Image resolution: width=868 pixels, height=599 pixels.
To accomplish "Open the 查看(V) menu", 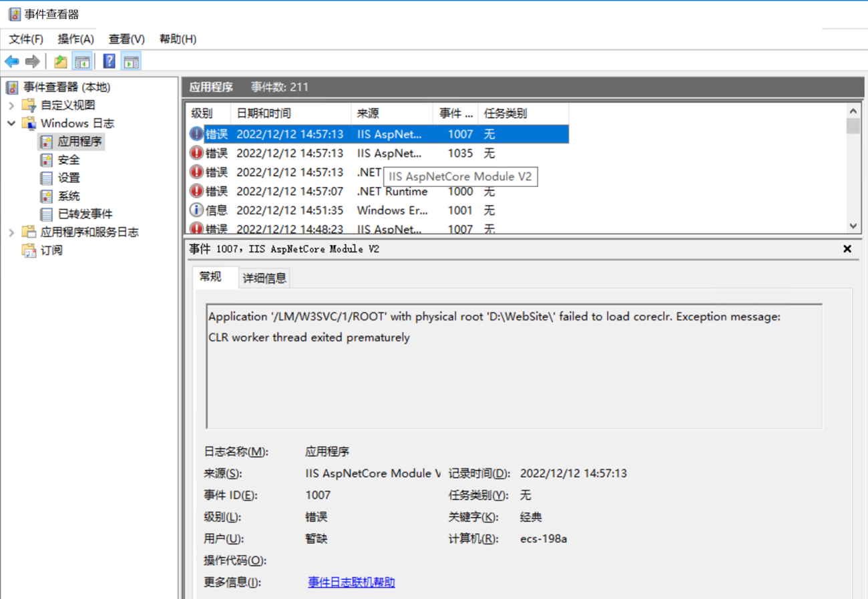I will click(126, 39).
